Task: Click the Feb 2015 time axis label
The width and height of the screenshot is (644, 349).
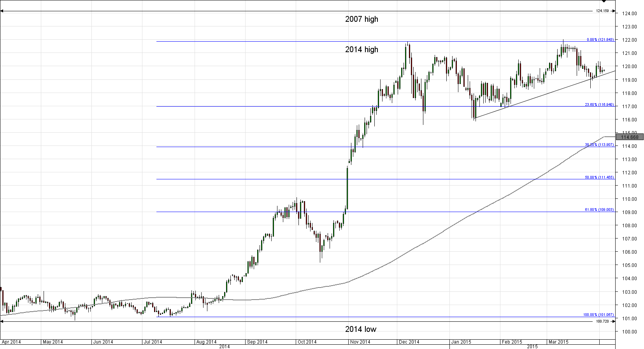Action: (512, 342)
